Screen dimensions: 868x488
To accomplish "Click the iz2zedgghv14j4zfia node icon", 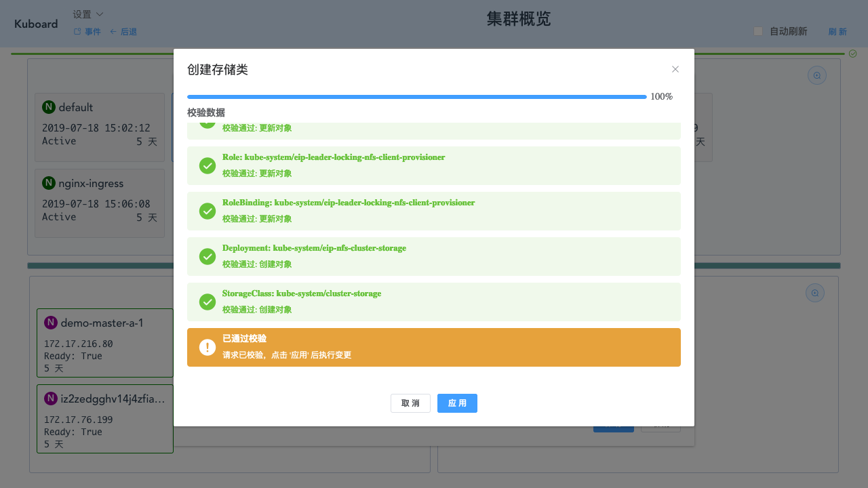I will [x=51, y=399].
